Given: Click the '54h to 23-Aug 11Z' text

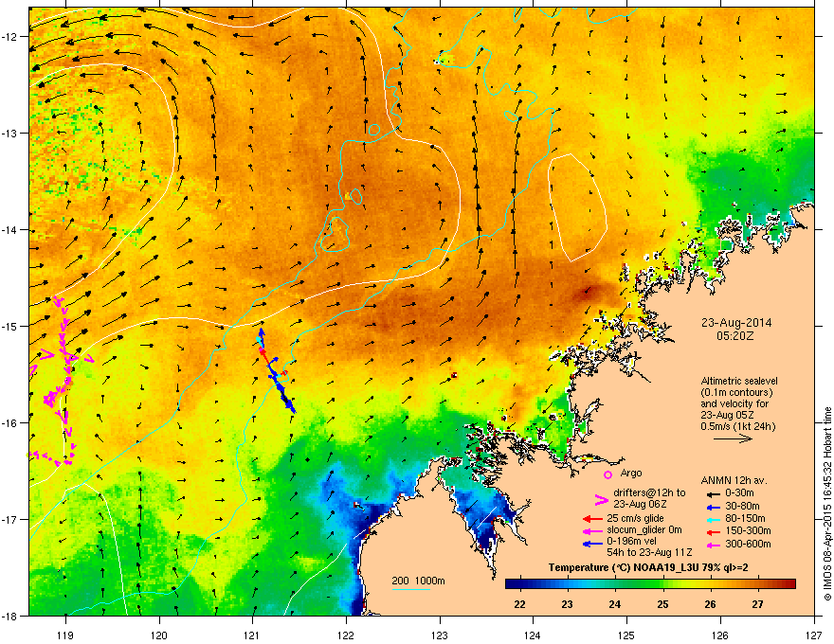Looking at the screenshot, I should 649,553.
